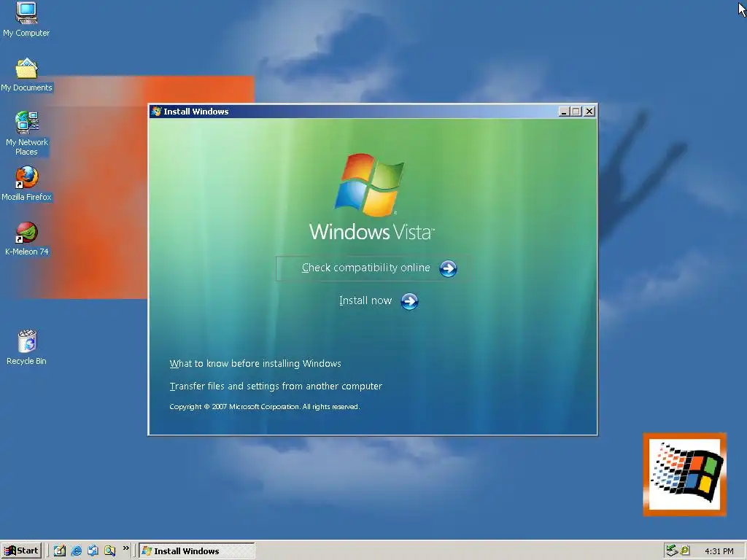Click the Install Windows title bar text
747x560 pixels.
[x=196, y=112]
